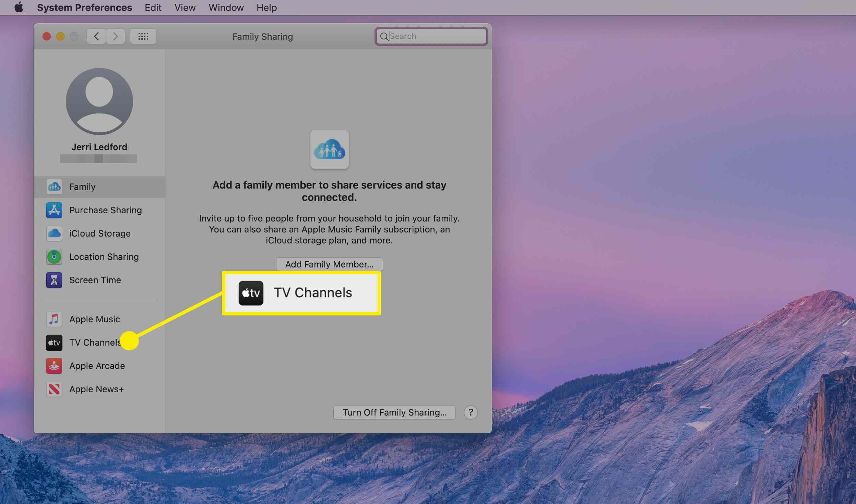Open help with the question mark button
This screenshot has width=856, height=504.
471,412
